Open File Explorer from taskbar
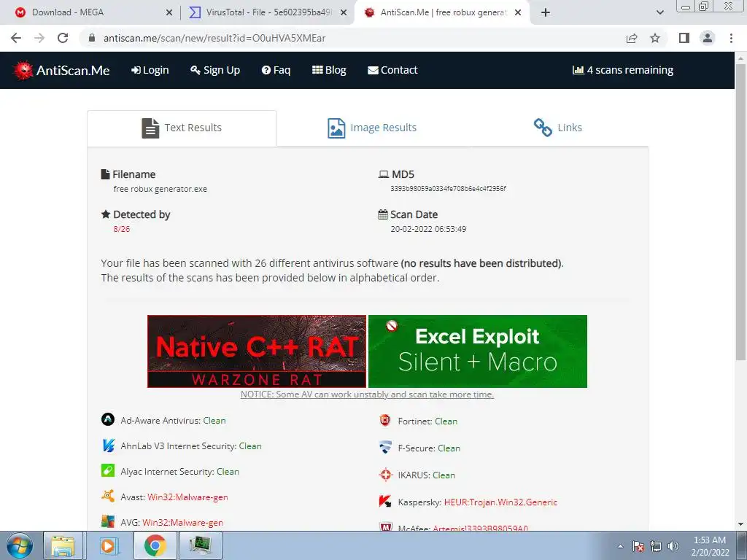747x560 pixels. 63,545
